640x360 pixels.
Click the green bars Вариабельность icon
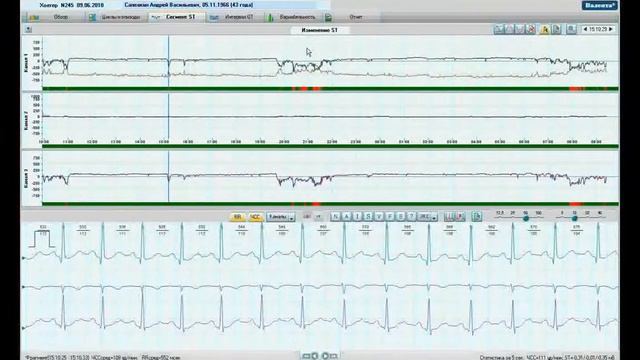pyautogui.click(x=270, y=18)
